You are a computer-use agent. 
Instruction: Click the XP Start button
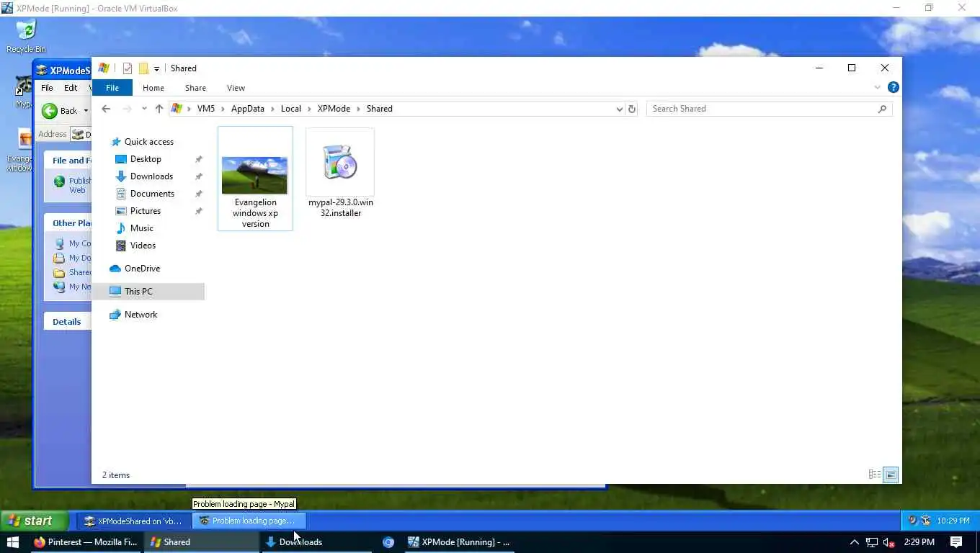[x=34, y=521]
